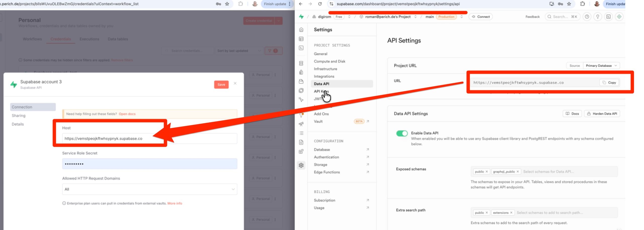Open Table Editor from Supabase sidebar

301,39
